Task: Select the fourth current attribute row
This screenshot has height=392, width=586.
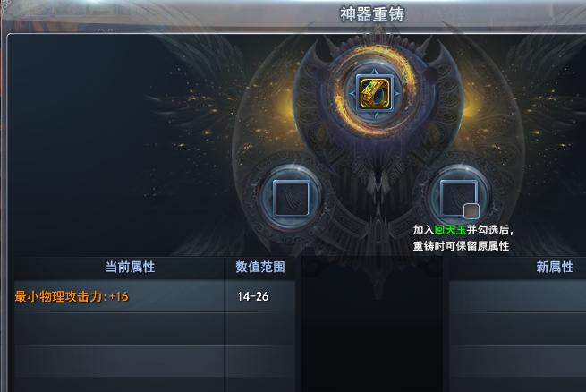Action: (x=120, y=386)
